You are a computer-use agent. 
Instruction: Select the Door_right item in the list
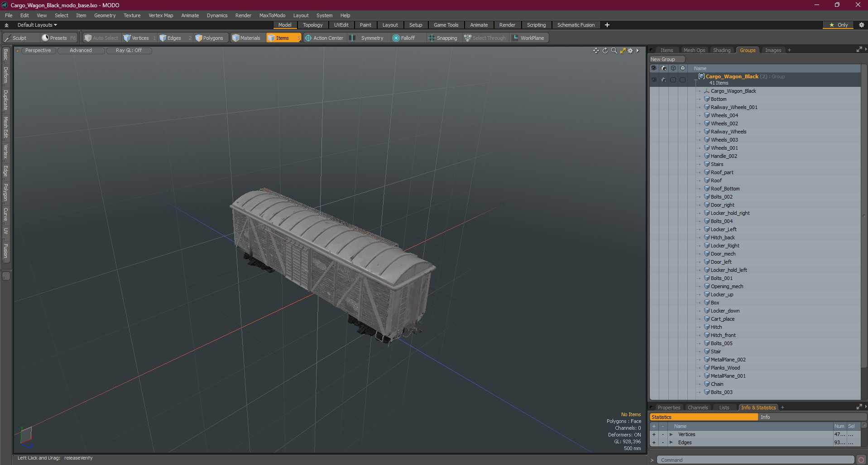[722, 205]
